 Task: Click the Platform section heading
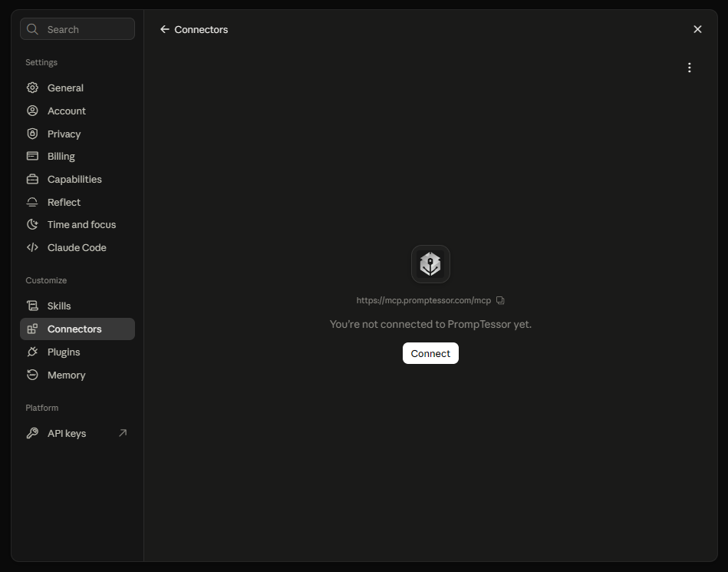click(x=41, y=408)
